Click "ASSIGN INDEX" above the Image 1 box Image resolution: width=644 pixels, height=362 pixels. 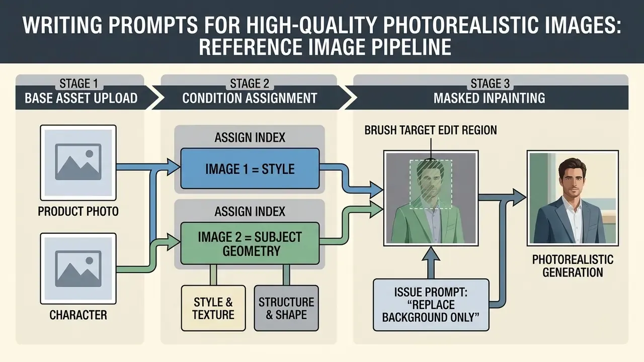coord(250,137)
